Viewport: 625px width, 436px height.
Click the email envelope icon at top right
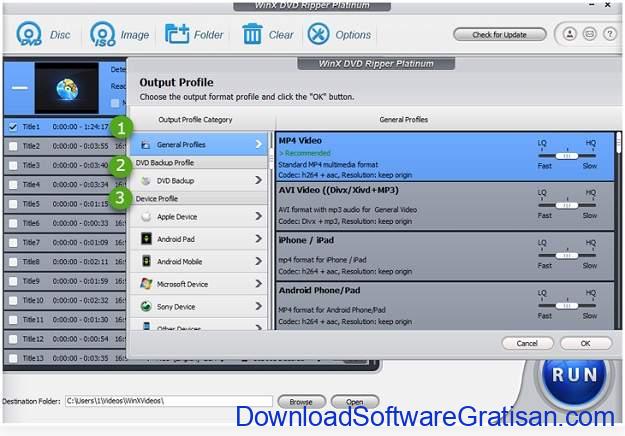tap(589, 34)
